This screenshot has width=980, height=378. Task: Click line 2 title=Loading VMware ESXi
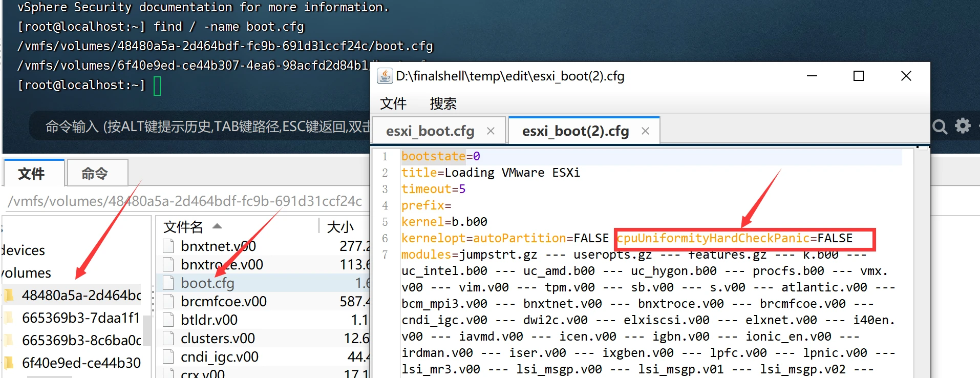pos(491,172)
